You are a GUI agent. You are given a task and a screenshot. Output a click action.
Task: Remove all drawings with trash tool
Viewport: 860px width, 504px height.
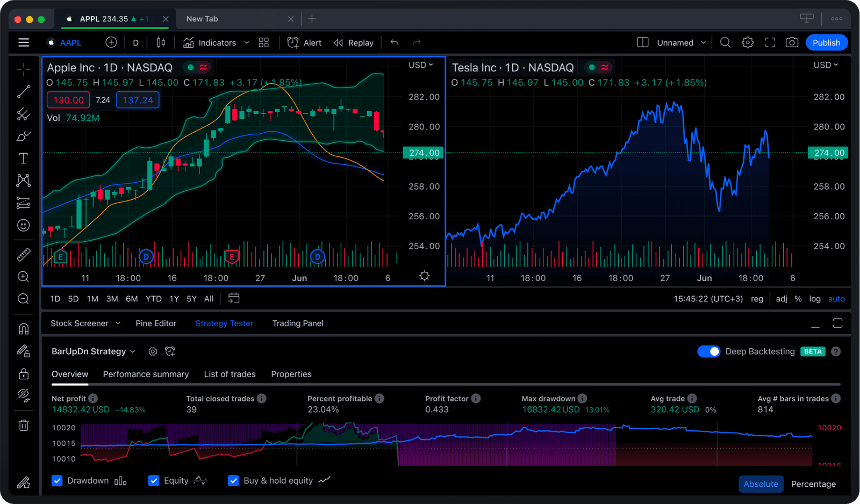tap(23, 425)
